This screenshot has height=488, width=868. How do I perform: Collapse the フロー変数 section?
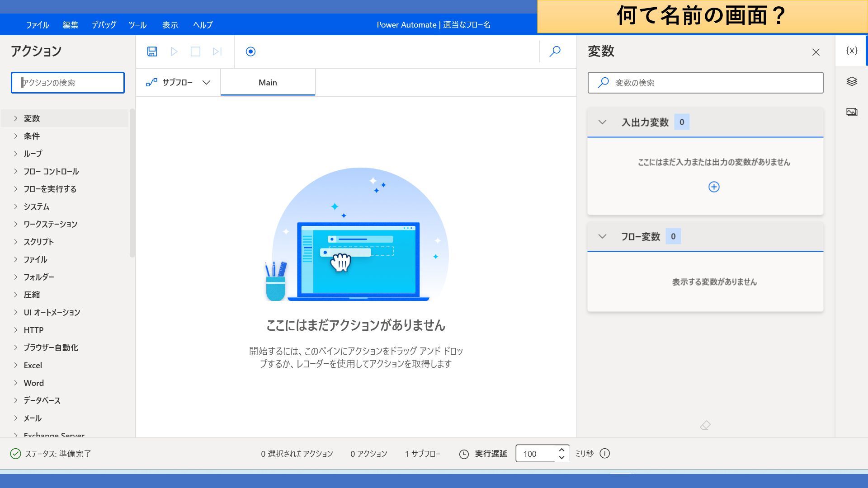tap(602, 236)
